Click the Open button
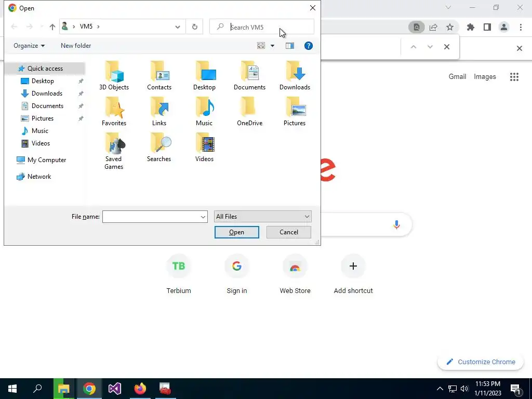This screenshot has width=532, height=399. tap(237, 232)
